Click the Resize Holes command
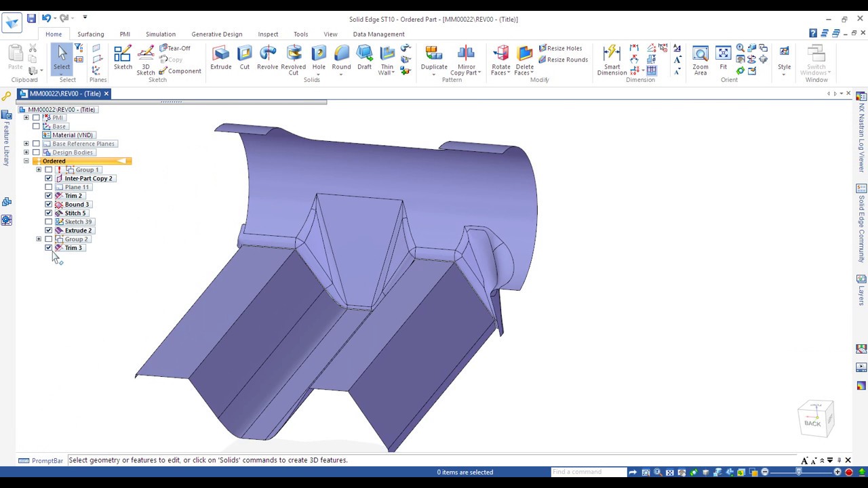The height and width of the screenshot is (488, 868). (560, 48)
